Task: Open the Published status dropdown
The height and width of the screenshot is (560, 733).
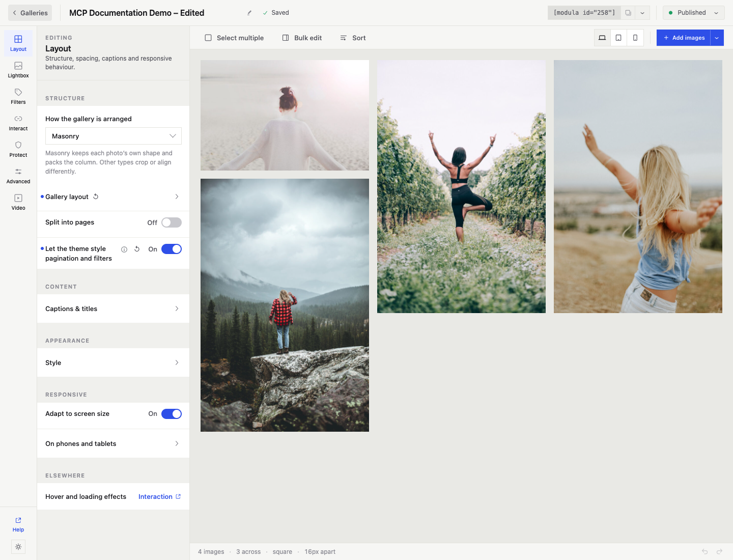Action: tap(693, 13)
